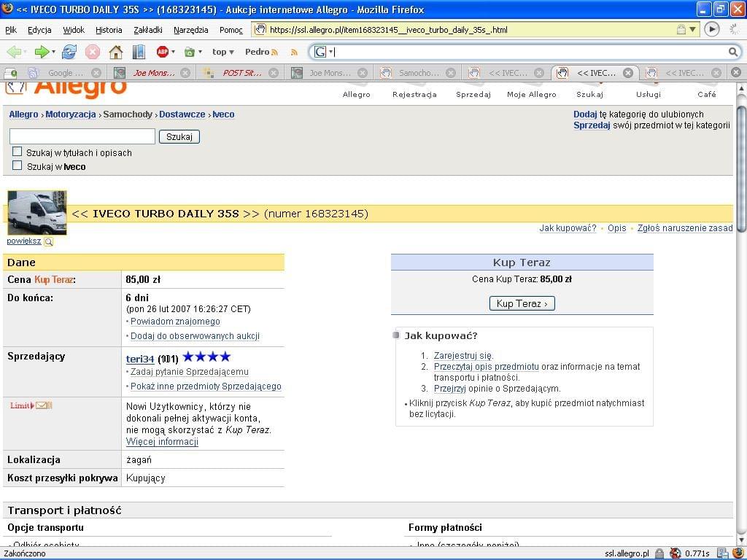Open a new tab with the tab bar icon

10,73
